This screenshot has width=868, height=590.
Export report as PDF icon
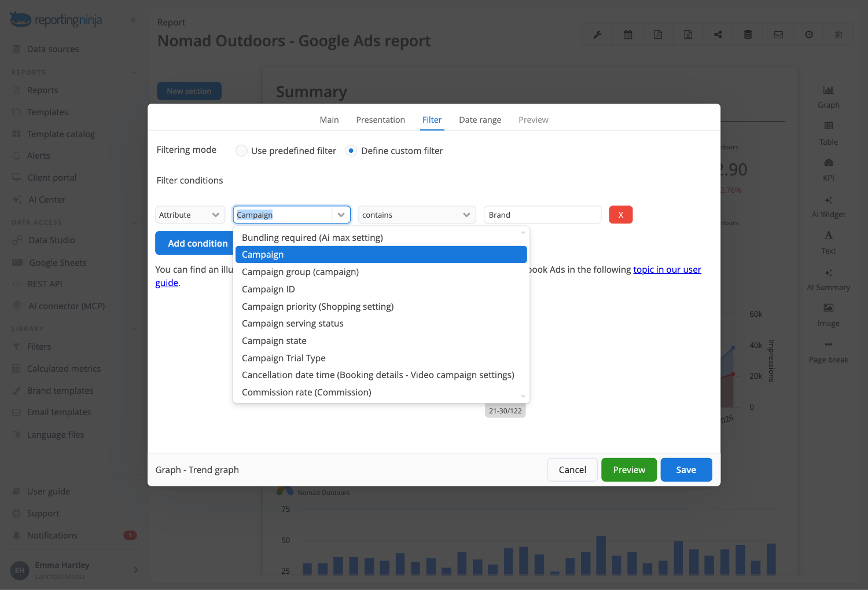pyautogui.click(x=658, y=35)
